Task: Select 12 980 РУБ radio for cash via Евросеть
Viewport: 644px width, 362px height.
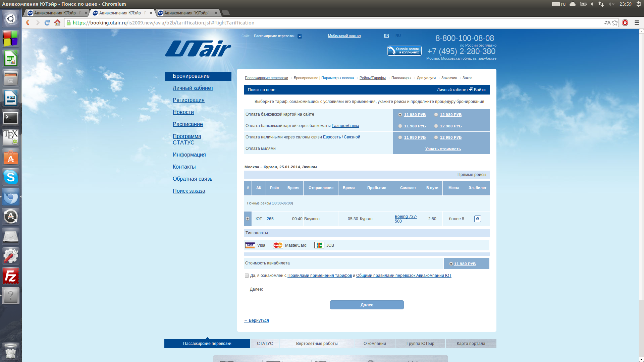Action: pos(436,137)
